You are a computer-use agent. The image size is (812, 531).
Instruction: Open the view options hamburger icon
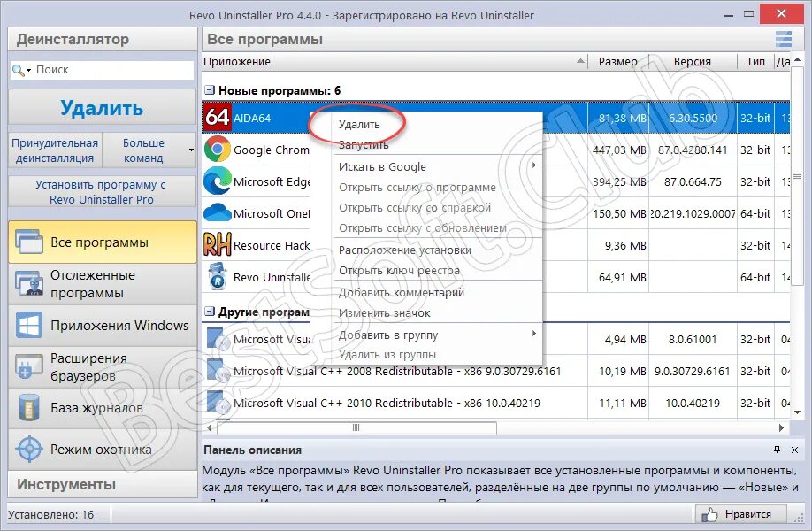pos(783,39)
